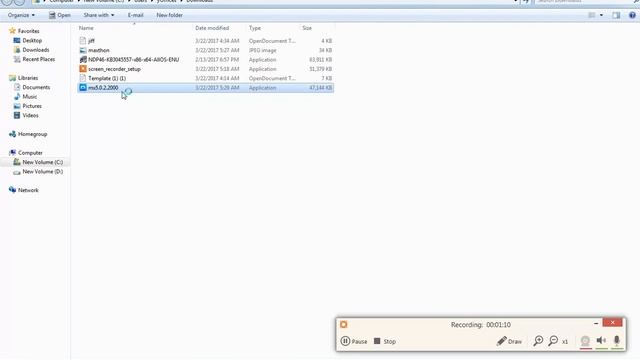
Task: Open the Share with dropdown
Action: [99, 15]
